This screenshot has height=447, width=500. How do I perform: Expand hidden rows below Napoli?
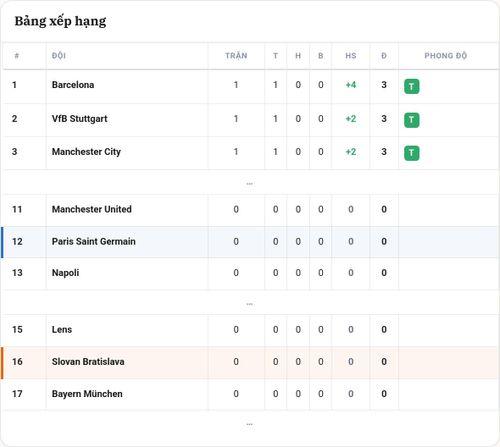(249, 304)
